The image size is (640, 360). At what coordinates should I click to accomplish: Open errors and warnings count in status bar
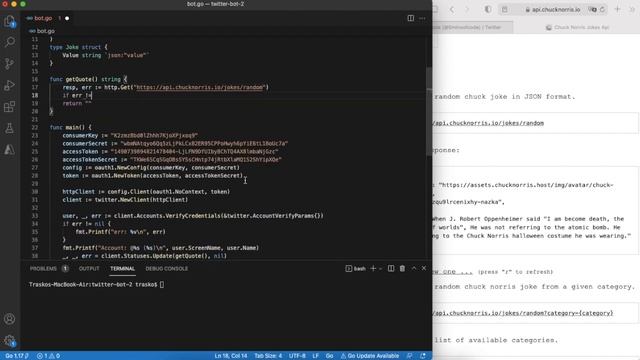pos(48,356)
